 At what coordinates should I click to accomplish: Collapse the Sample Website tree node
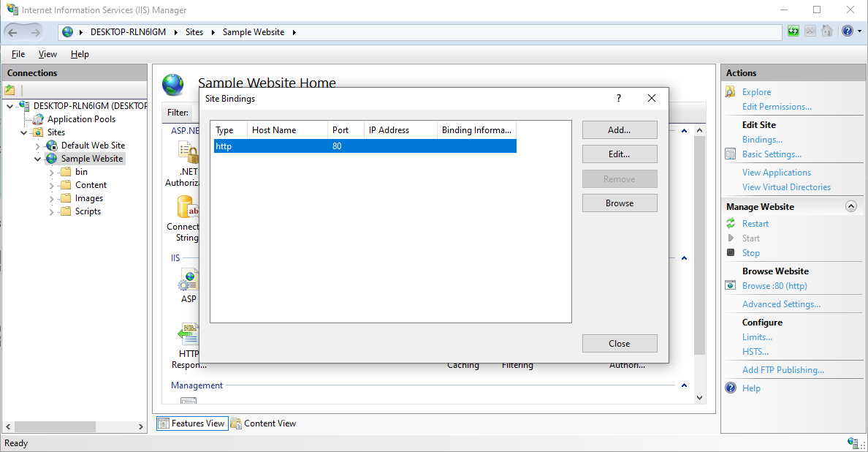38,159
